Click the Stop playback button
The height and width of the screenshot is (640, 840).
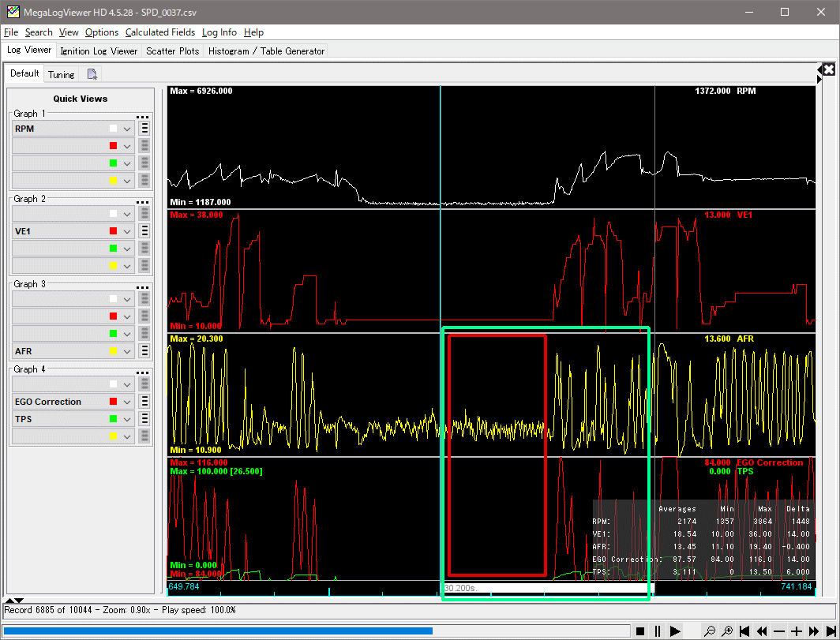tap(639, 631)
